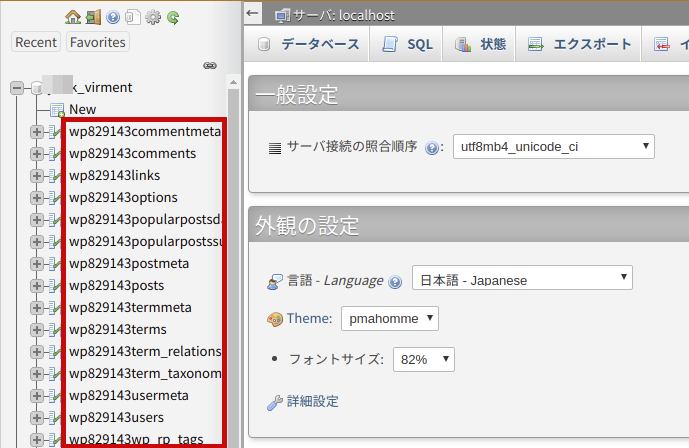The image size is (689, 448).
Task: Click the link chain icon in navigation
Action: click(x=210, y=65)
